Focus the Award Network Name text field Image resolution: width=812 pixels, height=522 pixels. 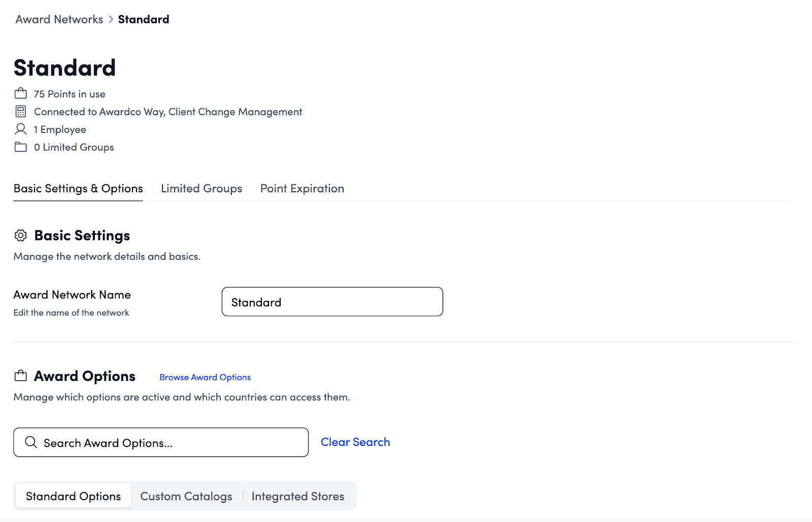332,302
